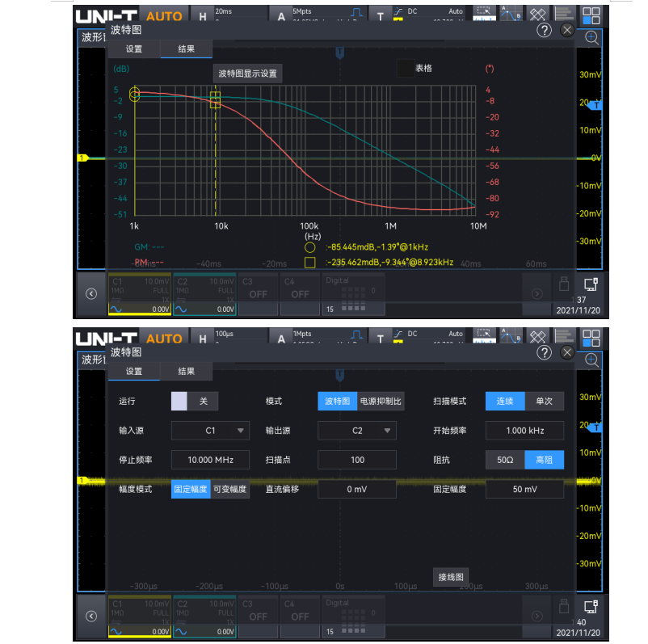Viewport: 648px width, 644px height.
Task: Toggle the 运行 run switch
Action: (x=191, y=402)
